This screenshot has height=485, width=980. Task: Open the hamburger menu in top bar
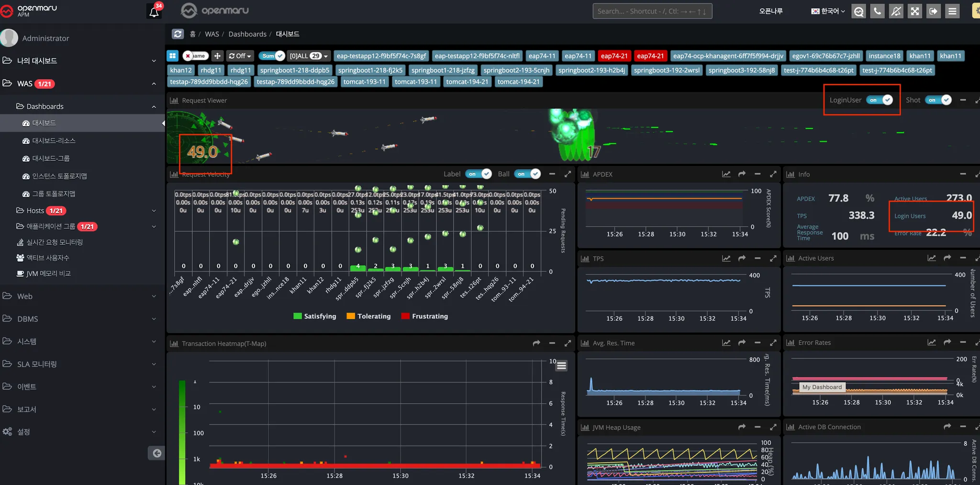[x=952, y=11]
